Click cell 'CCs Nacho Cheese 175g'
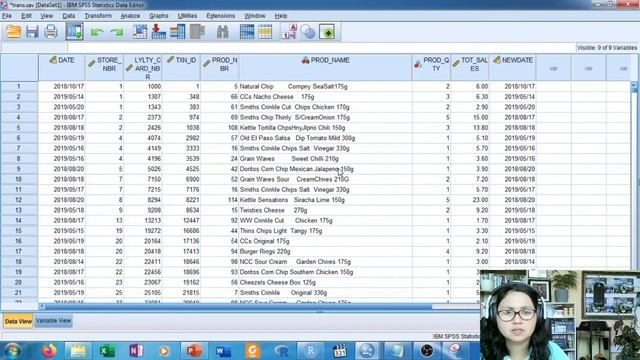 point(325,97)
